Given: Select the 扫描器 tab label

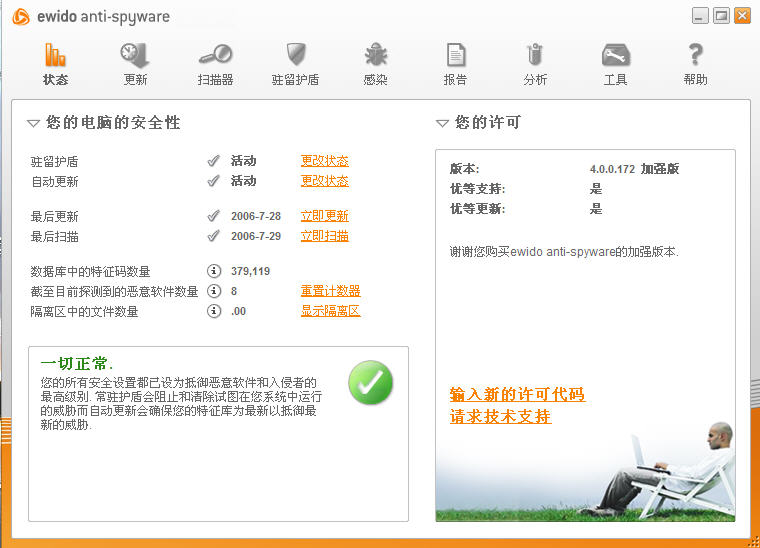Looking at the screenshot, I should click(216, 79).
